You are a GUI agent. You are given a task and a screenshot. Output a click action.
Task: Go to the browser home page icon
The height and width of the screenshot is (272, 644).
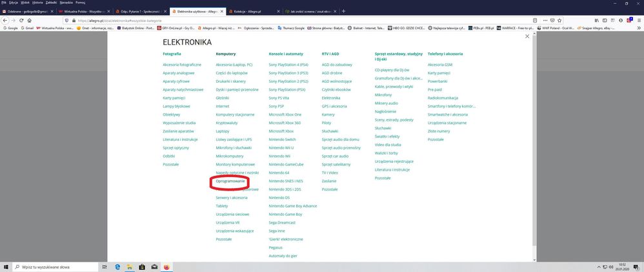click(x=30, y=20)
